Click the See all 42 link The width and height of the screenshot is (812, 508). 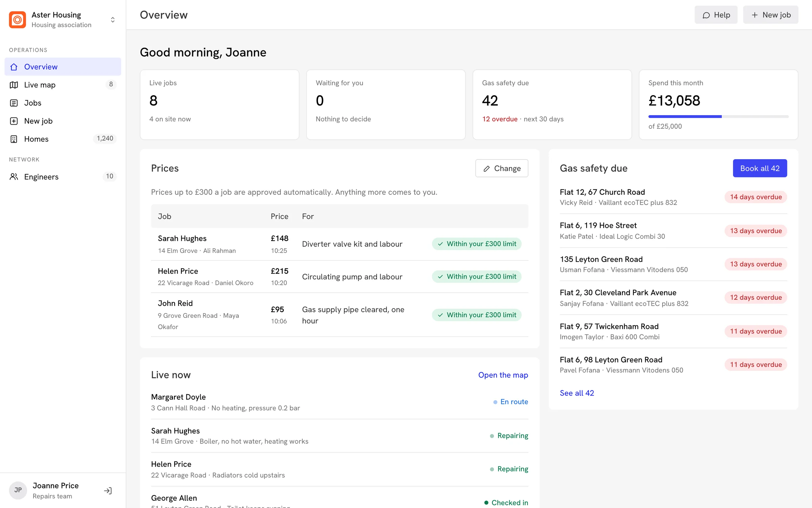point(577,393)
